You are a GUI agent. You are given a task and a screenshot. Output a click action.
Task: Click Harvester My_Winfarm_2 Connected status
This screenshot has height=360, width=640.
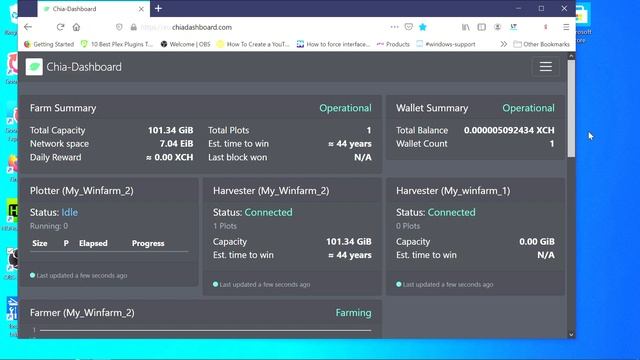pyautogui.click(x=268, y=212)
